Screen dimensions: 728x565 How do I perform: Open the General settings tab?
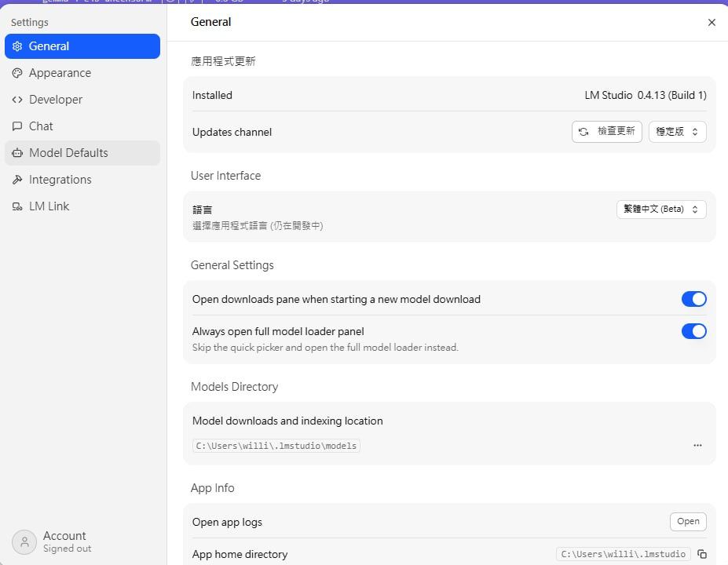(82, 46)
